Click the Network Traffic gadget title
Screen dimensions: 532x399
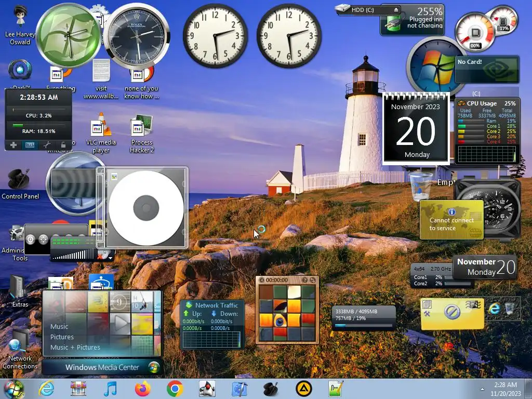(217, 305)
